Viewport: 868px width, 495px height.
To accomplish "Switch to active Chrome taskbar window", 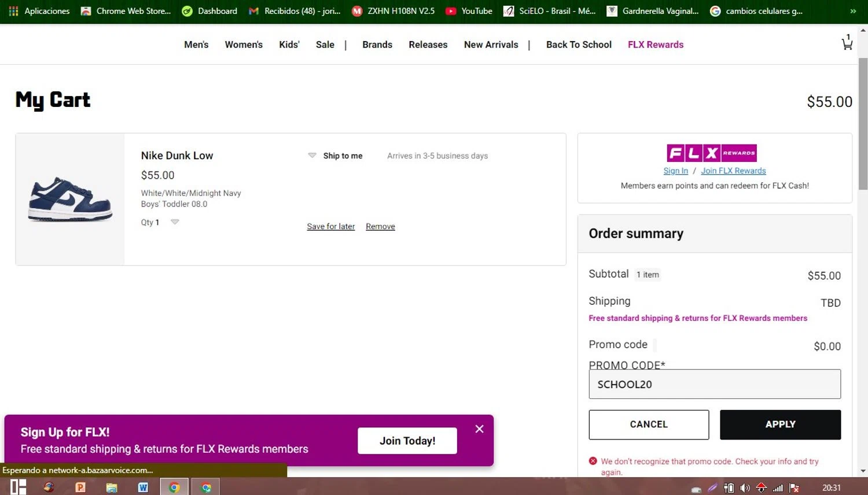I will pos(174,487).
